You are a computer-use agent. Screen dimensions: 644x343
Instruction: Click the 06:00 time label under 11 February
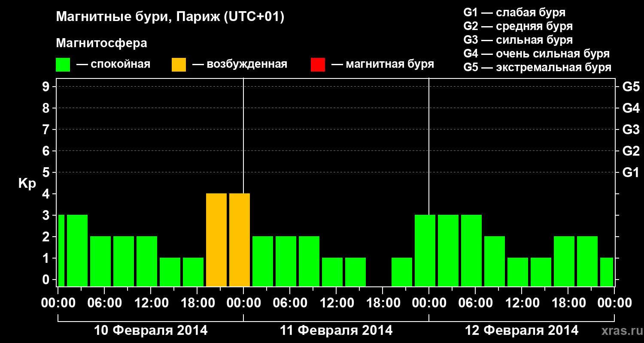coord(290,303)
